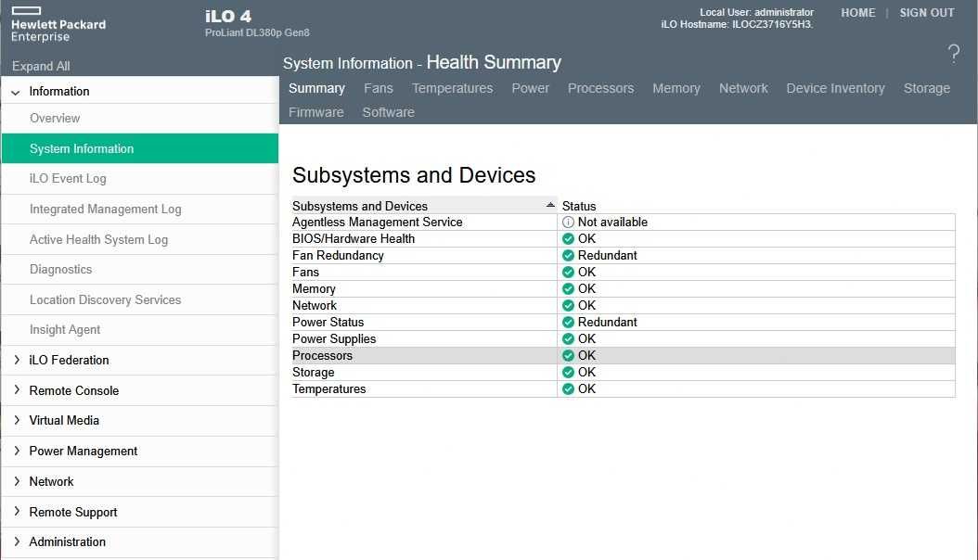978x560 pixels.
Task: Collapse the Information section chevron
Action: coord(16,92)
